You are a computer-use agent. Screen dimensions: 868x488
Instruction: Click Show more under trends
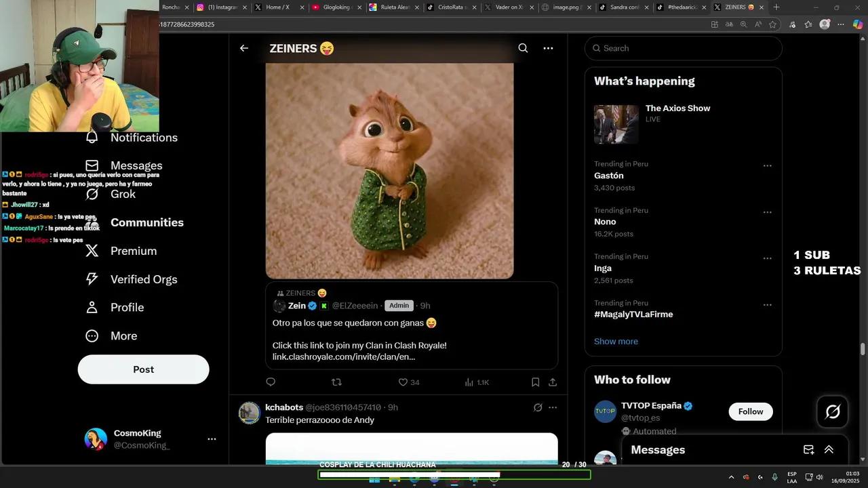[x=616, y=342]
